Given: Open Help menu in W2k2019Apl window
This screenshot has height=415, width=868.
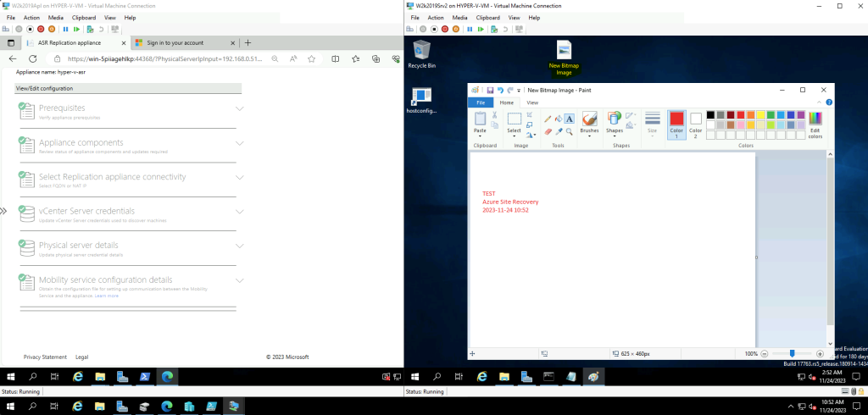Looking at the screenshot, I should [x=130, y=18].
